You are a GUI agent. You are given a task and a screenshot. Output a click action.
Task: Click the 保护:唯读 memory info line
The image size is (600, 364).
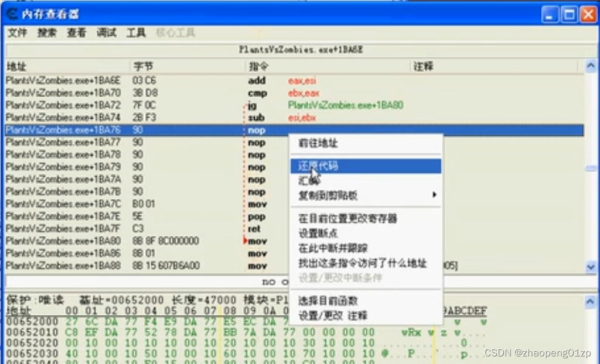(147, 300)
